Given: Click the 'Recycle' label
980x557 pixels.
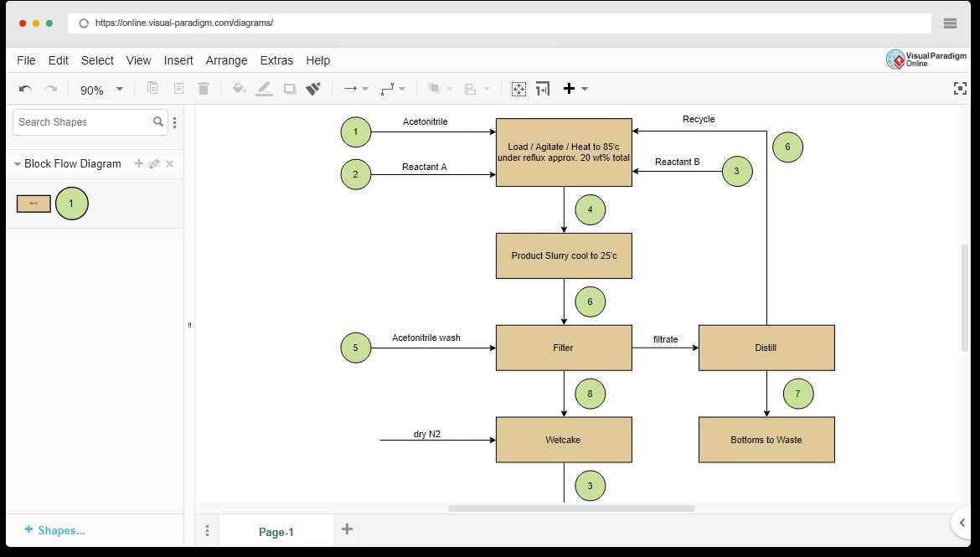Looking at the screenshot, I should [x=699, y=119].
